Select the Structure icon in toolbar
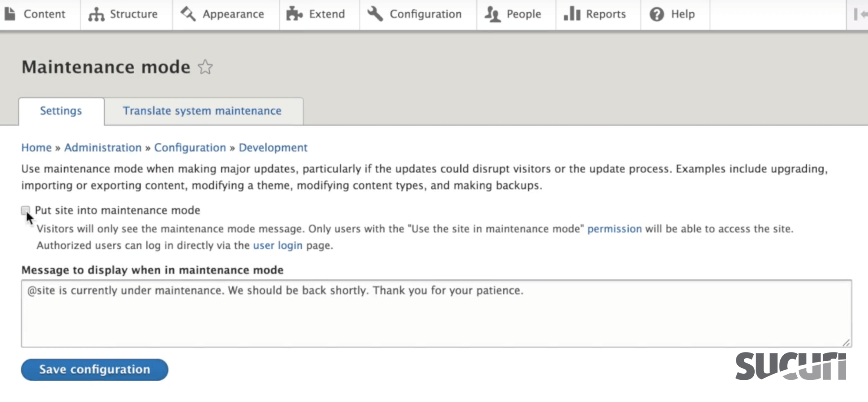Image resolution: width=868 pixels, height=402 pixels. coord(95,14)
